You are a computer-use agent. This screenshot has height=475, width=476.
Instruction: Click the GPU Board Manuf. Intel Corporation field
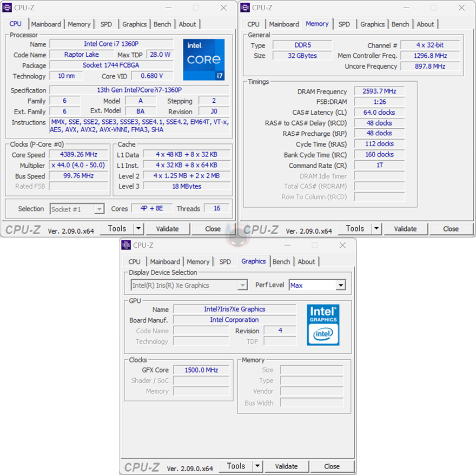(x=235, y=320)
